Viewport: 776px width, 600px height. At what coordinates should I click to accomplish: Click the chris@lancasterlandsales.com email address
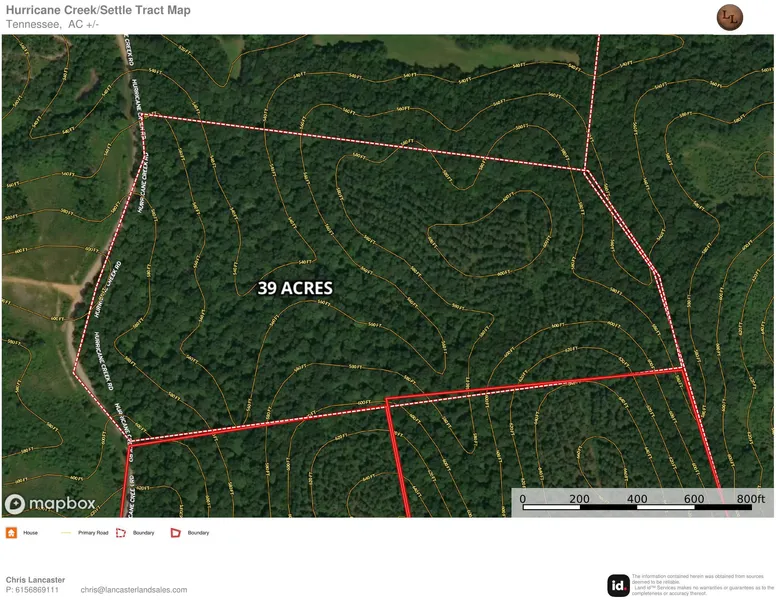point(134,590)
